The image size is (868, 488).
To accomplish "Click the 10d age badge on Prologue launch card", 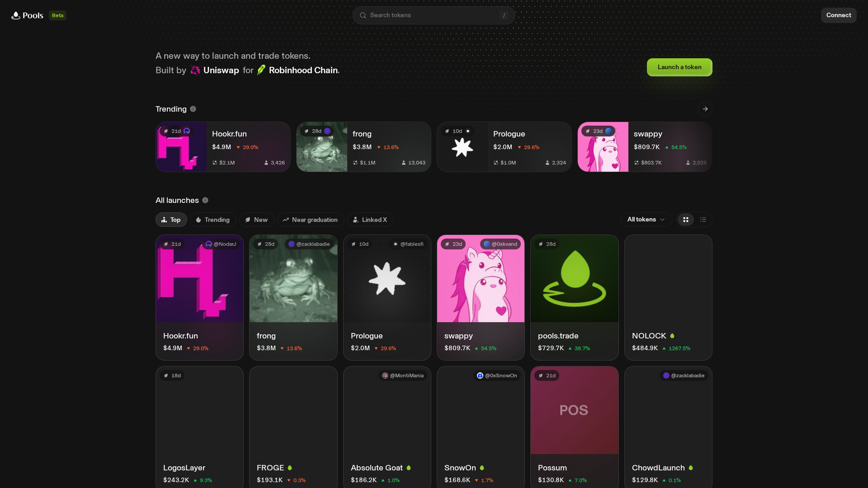I will click(360, 244).
